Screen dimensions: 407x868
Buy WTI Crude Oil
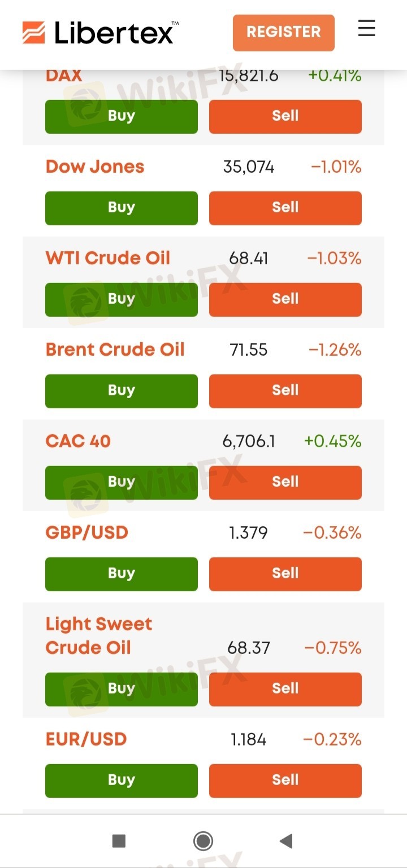click(x=122, y=299)
